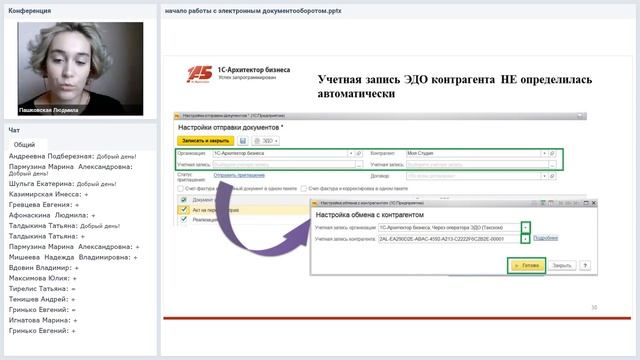Click the presentation file name .pptx title

pyautogui.click(x=253, y=11)
